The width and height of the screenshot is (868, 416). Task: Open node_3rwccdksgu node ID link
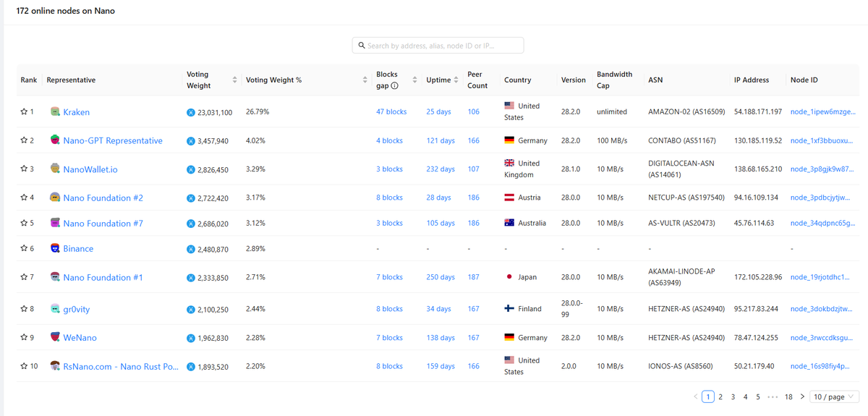(822, 338)
